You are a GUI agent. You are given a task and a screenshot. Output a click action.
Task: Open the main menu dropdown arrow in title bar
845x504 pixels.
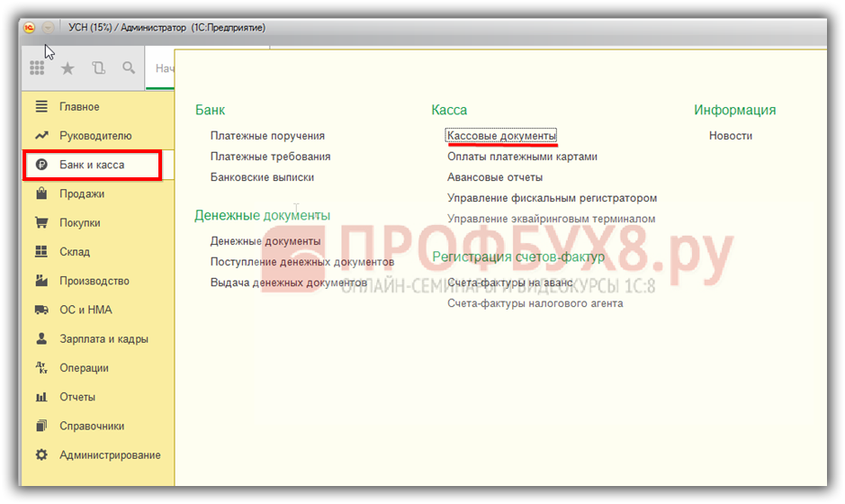[x=47, y=28]
